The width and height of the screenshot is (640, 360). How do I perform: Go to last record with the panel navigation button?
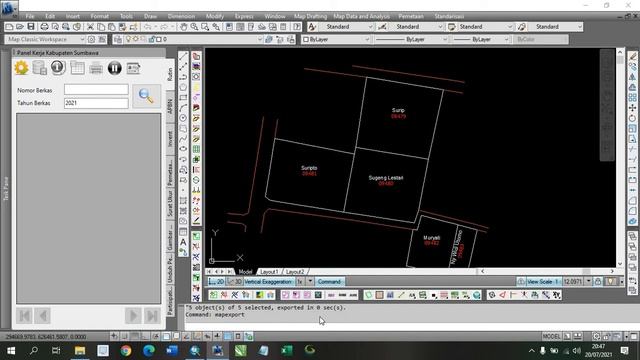(151, 316)
